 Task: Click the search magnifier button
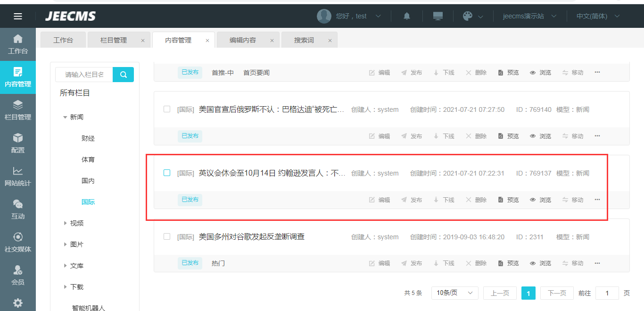[x=124, y=75]
